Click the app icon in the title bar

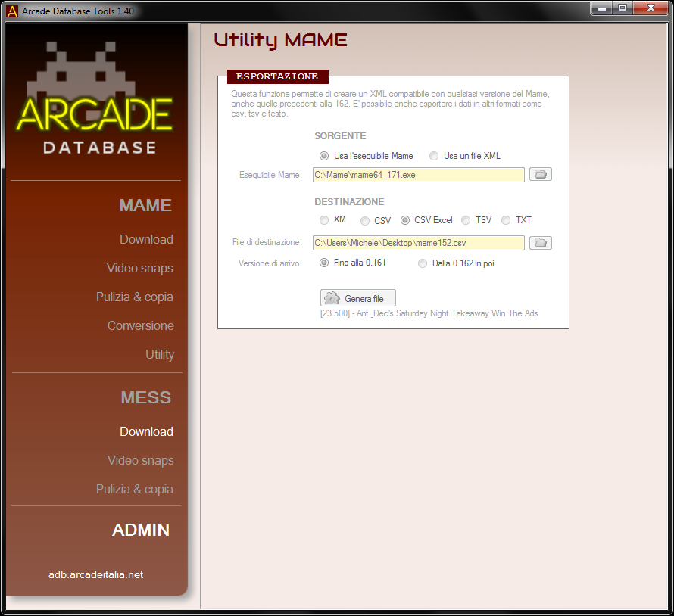pos(12,11)
